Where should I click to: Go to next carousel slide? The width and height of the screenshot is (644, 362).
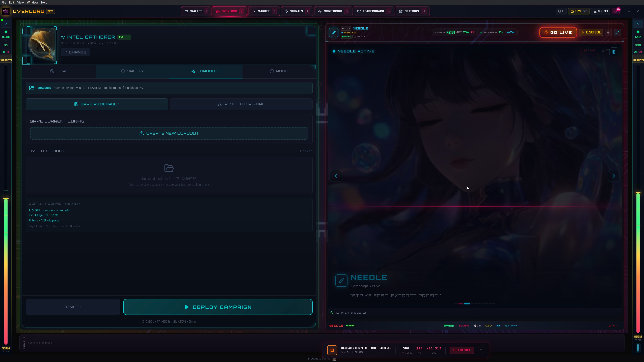point(613,176)
